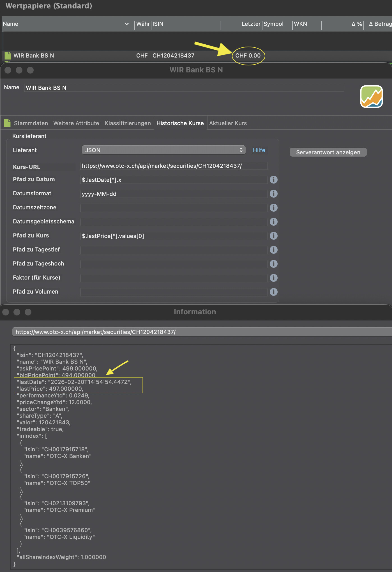Open the Weitere Attribute tab
Image resolution: width=392 pixels, height=572 pixels.
(76, 123)
